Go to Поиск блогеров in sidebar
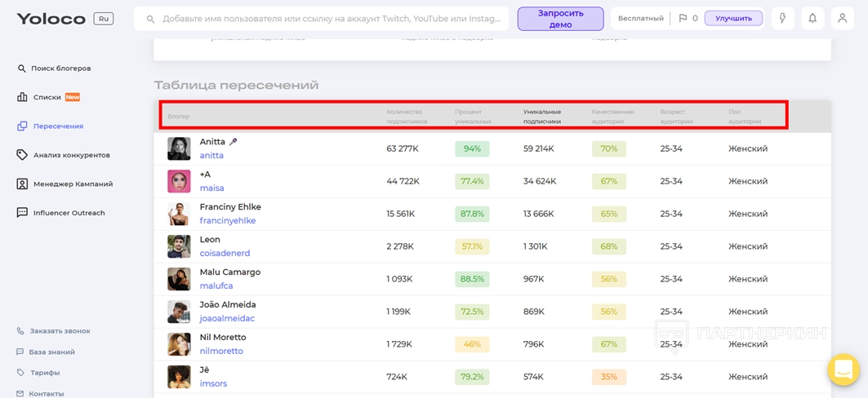The height and width of the screenshot is (398, 868). click(61, 69)
